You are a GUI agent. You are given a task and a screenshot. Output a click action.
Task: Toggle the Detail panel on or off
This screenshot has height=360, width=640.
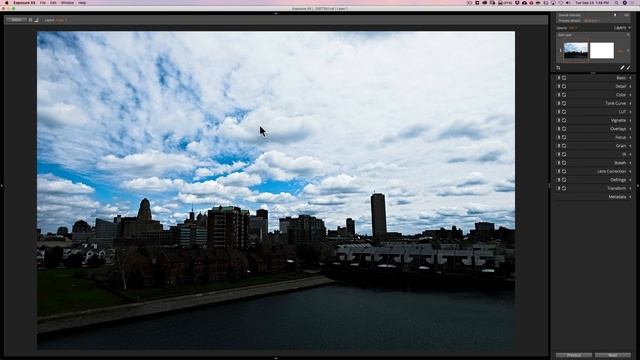559,86
